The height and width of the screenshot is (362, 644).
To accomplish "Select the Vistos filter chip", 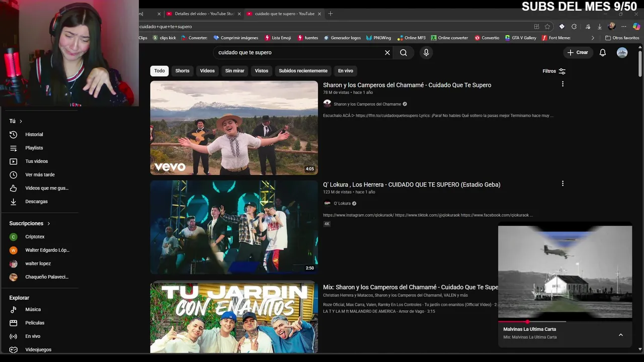I will [x=262, y=71].
